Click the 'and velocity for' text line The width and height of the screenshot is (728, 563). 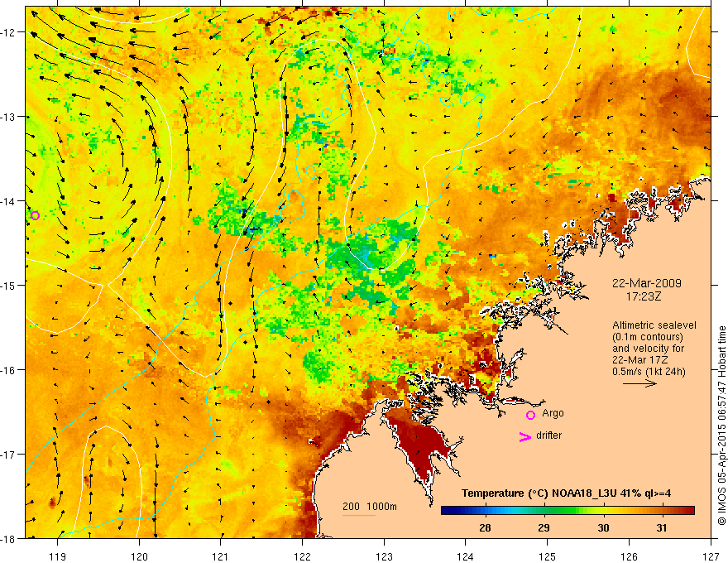tap(648, 349)
